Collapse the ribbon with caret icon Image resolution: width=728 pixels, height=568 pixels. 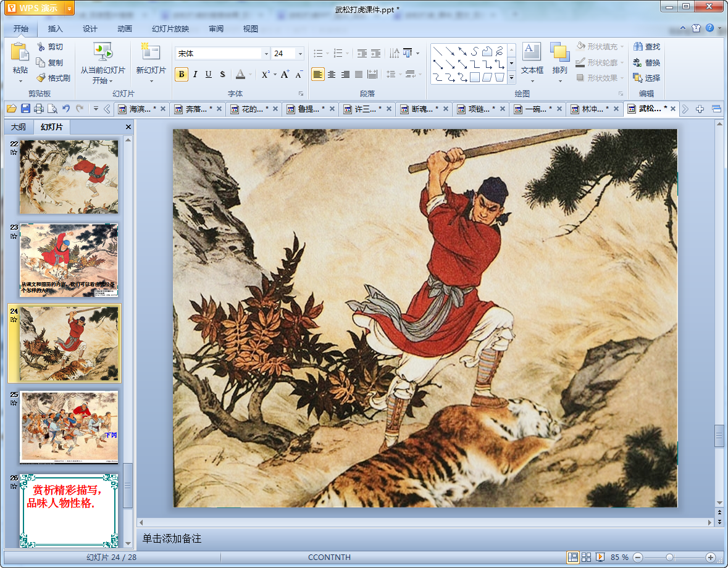[682, 28]
